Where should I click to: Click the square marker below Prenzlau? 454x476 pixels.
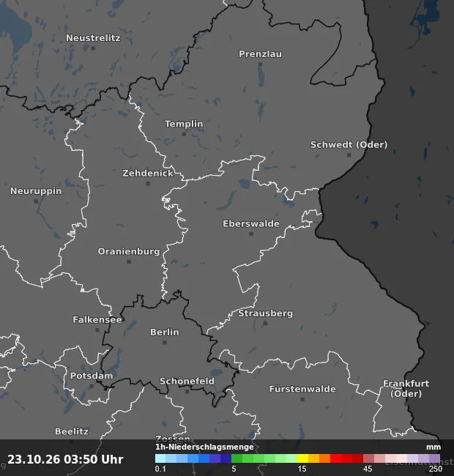(260, 64)
